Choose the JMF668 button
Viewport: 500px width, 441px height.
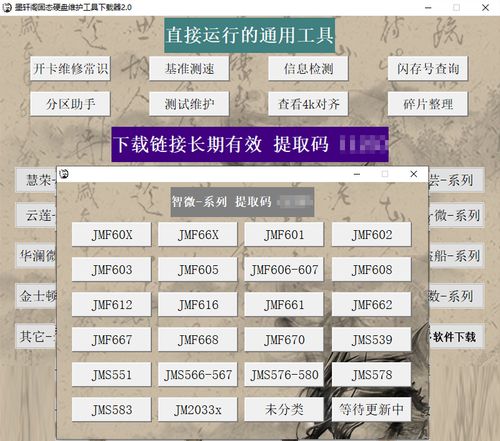click(x=198, y=339)
